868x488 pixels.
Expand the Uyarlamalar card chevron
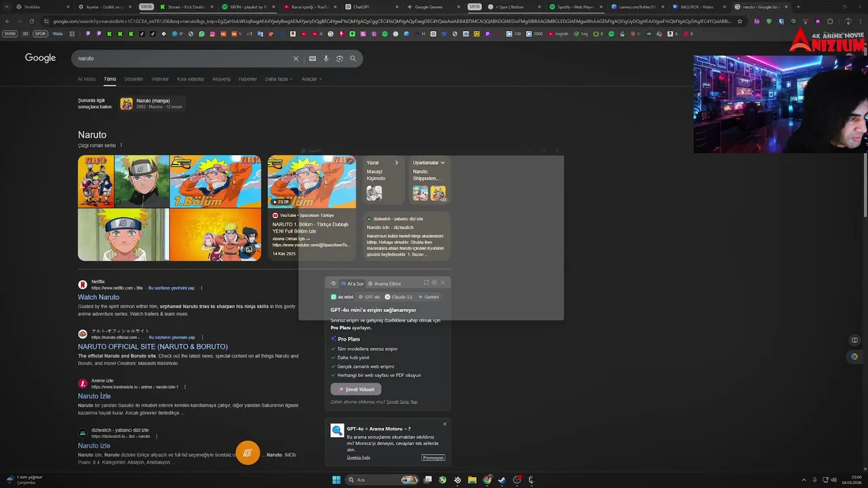tap(443, 163)
